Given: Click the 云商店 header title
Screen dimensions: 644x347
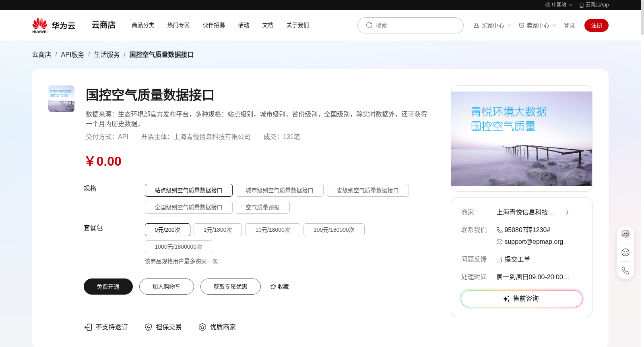Looking at the screenshot, I should pos(103,25).
